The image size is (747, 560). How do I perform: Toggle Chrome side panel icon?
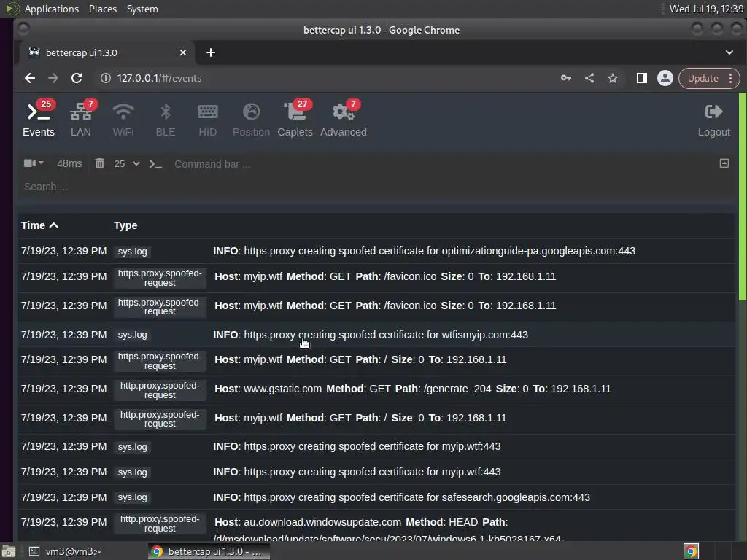642,78
